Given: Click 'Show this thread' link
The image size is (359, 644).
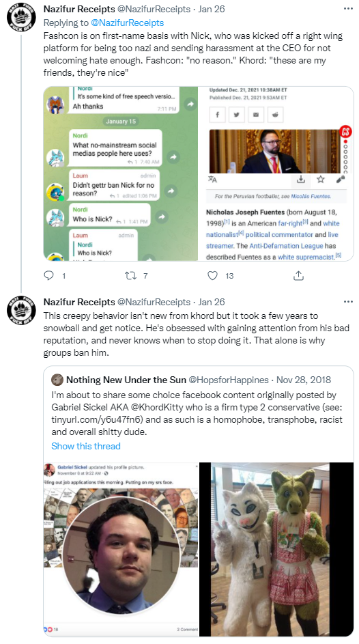Looking at the screenshot, I should pos(86,446).
